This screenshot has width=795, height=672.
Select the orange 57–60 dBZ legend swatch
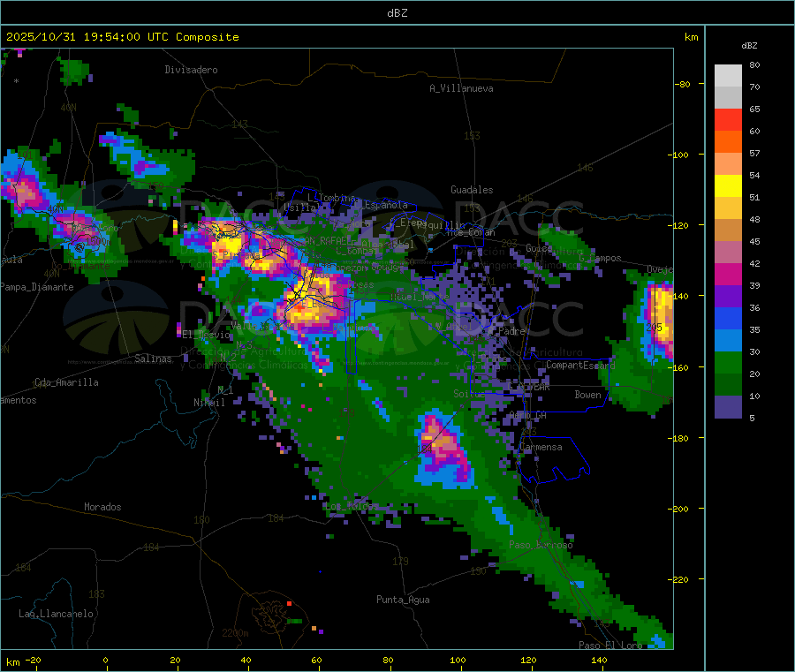point(728,142)
